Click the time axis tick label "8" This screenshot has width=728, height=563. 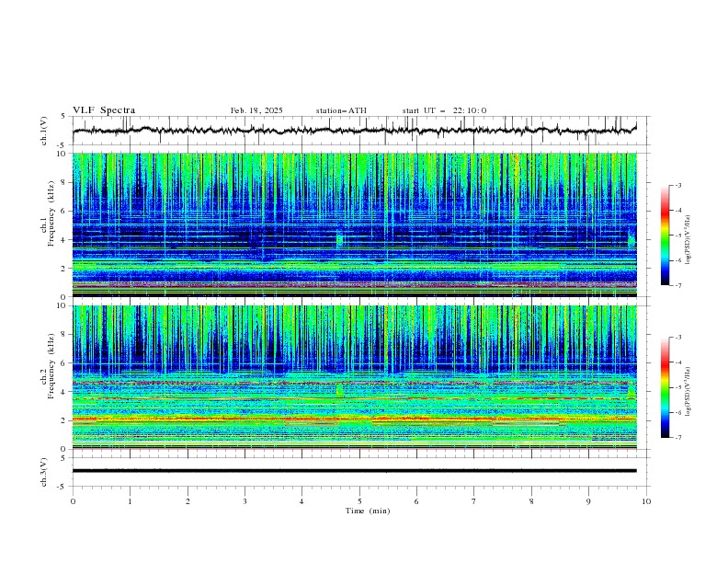point(531,501)
